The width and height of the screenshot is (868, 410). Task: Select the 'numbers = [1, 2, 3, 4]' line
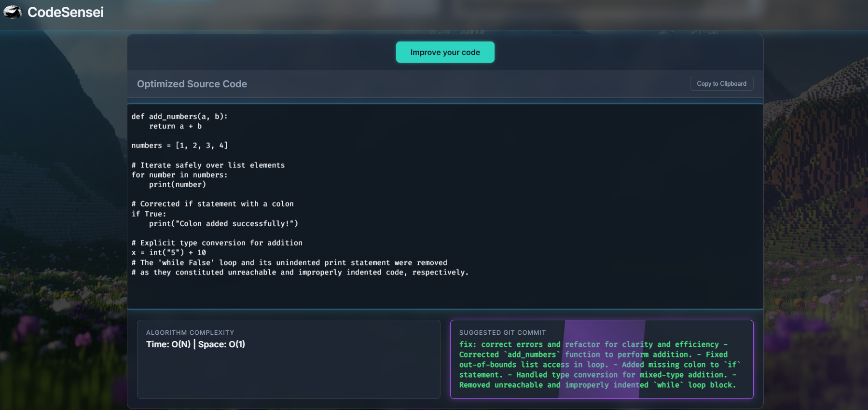179,145
